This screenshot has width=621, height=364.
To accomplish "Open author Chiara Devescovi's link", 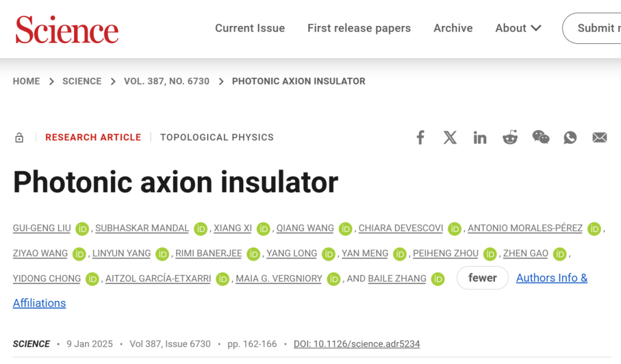I will coord(401,228).
